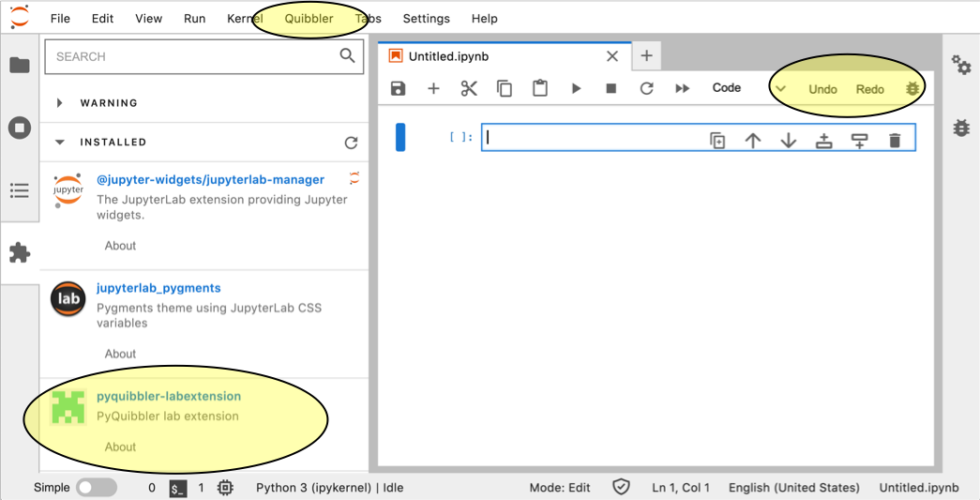Viewport: 980px width, 500px height.
Task: Toggle Simple interface mode switch
Action: point(97,488)
